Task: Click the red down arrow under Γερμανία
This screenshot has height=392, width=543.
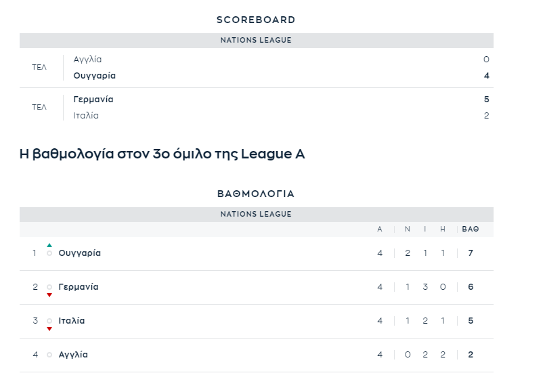Action: [49, 295]
